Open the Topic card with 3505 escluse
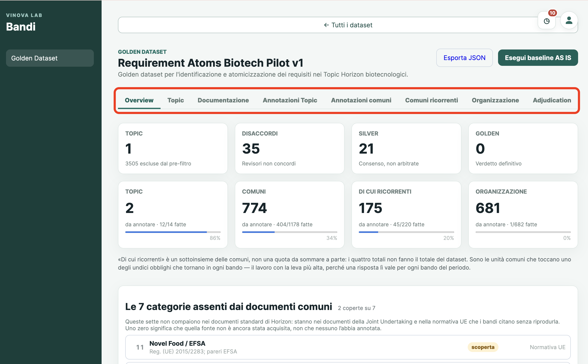The width and height of the screenshot is (588, 364). click(173, 148)
